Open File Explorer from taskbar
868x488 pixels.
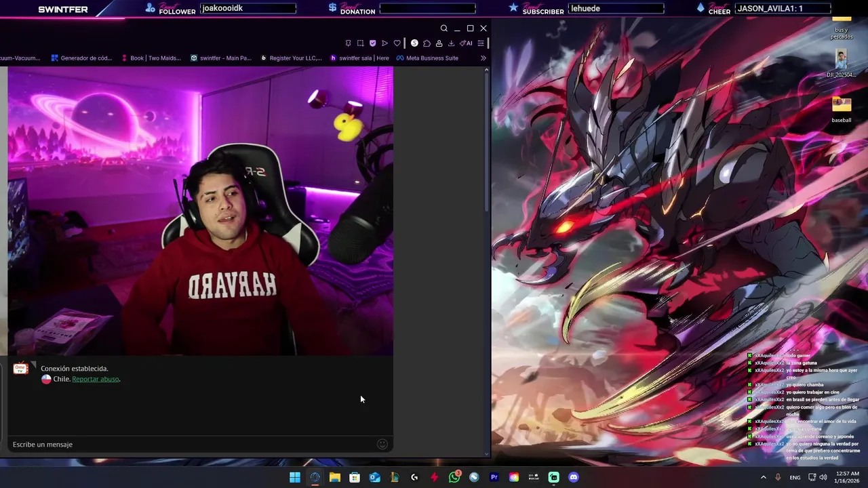(x=335, y=477)
